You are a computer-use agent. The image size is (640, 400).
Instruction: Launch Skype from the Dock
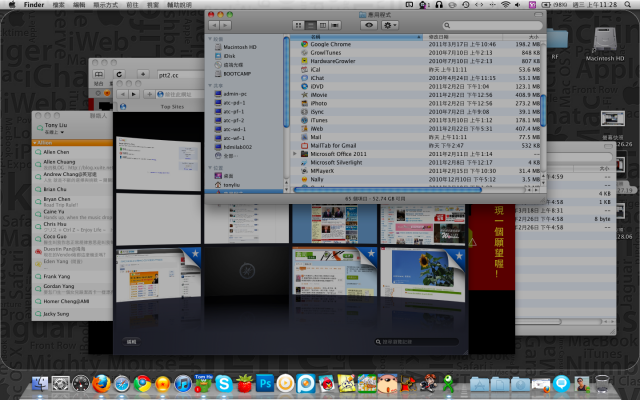click(224, 384)
